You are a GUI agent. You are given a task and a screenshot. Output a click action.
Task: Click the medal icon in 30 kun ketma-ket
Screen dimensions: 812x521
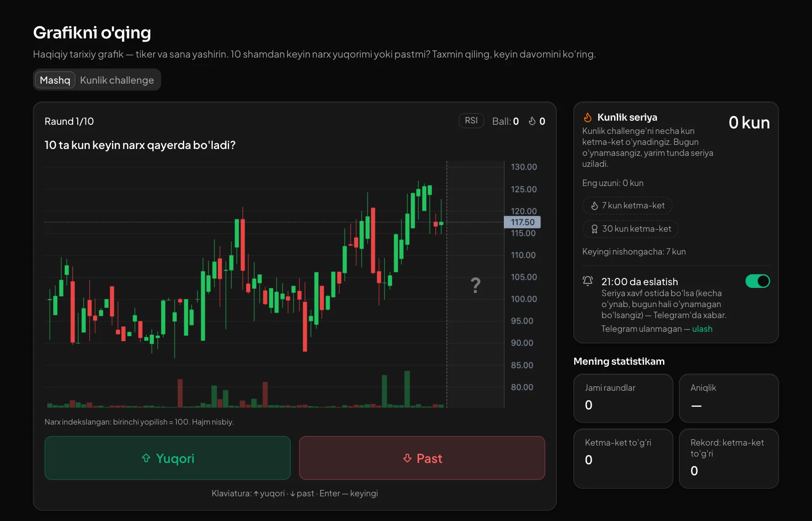click(x=594, y=229)
